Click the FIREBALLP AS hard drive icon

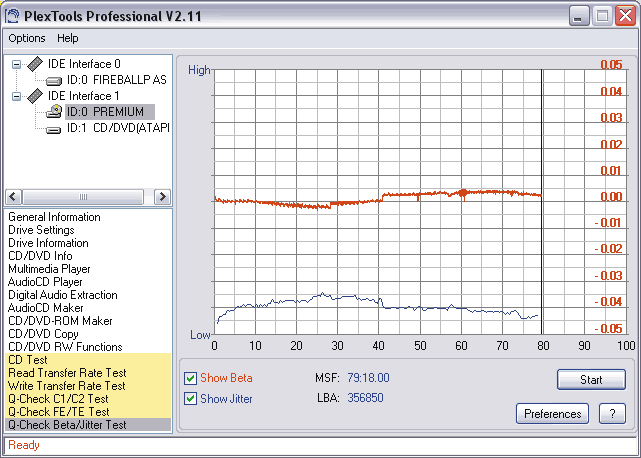54,81
